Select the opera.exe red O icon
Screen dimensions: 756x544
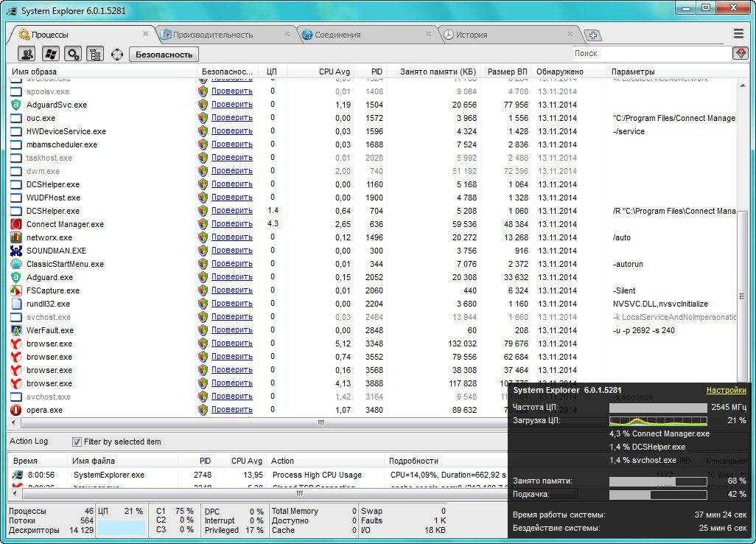coord(16,410)
